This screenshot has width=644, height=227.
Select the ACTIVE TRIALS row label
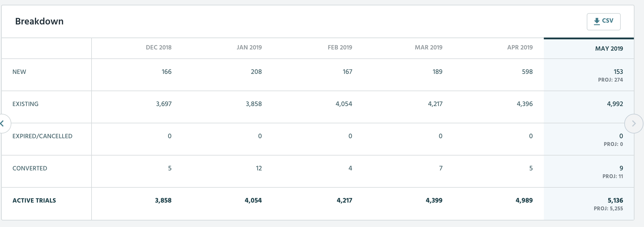pos(34,200)
